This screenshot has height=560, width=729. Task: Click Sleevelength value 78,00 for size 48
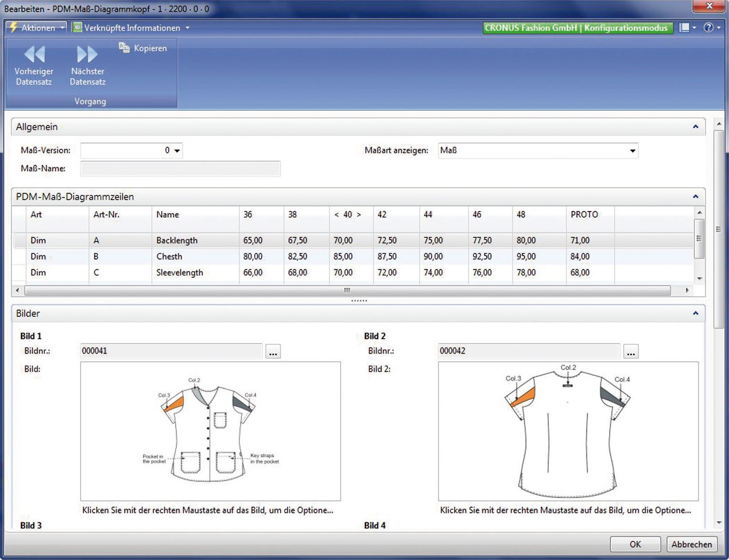click(x=539, y=272)
